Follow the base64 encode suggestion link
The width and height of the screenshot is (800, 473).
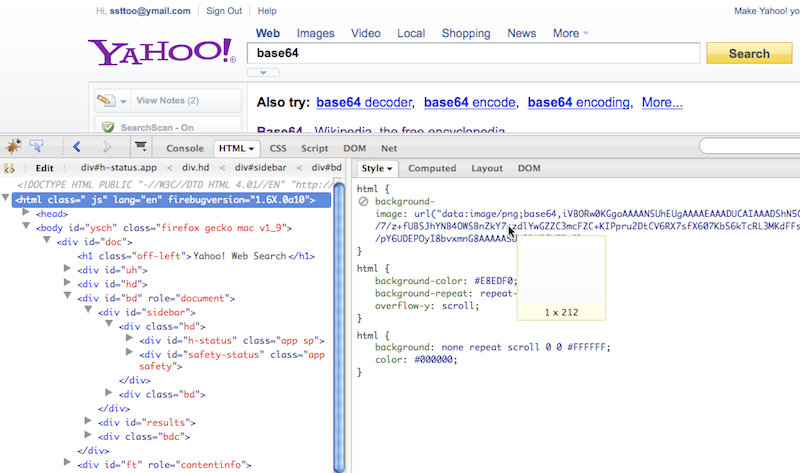point(470,103)
